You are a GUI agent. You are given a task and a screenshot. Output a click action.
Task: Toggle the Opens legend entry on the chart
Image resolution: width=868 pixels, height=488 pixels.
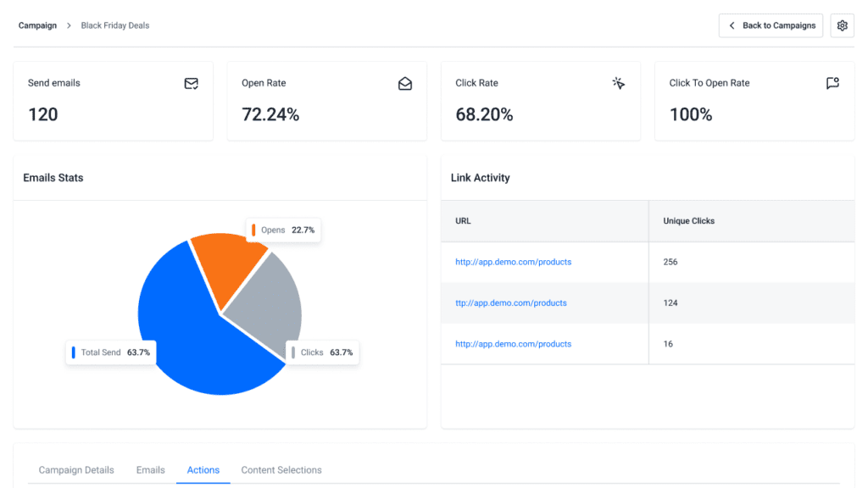pos(283,230)
